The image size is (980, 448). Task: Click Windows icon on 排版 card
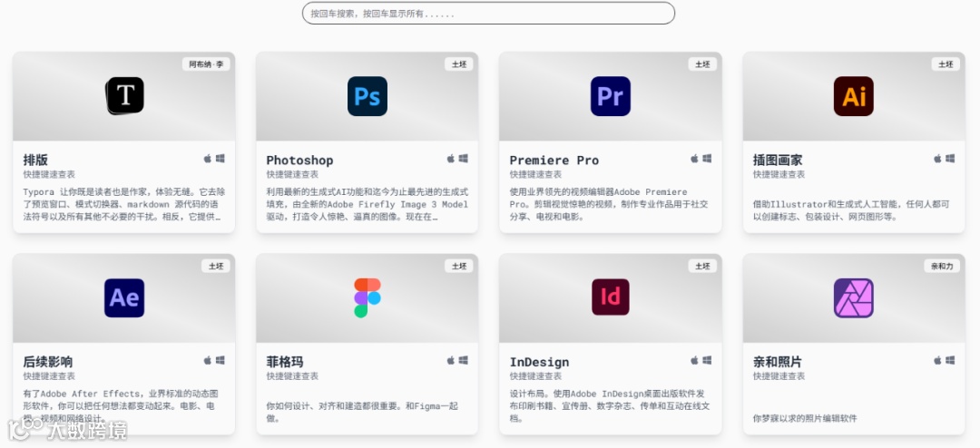pos(220,159)
